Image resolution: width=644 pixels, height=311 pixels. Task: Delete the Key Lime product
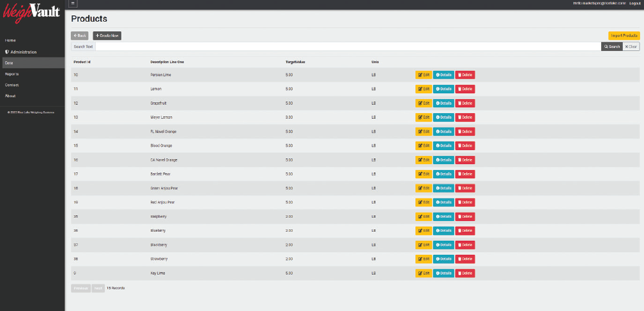click(465, 273)
